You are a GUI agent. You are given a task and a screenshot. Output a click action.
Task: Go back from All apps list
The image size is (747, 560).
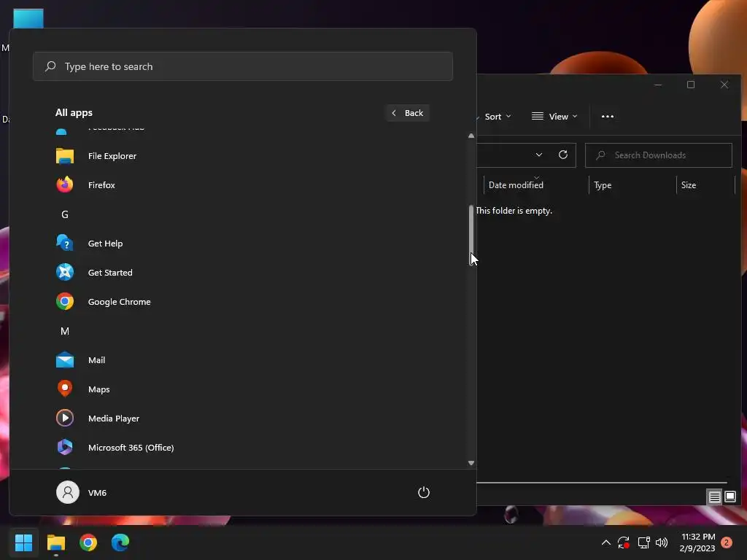[408, 113]
